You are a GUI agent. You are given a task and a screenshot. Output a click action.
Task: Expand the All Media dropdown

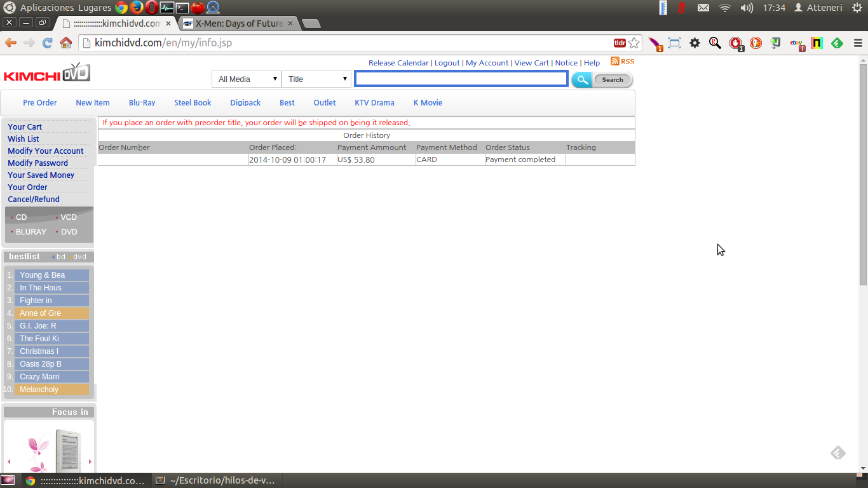pyautogui.click(x=247, y=79)
